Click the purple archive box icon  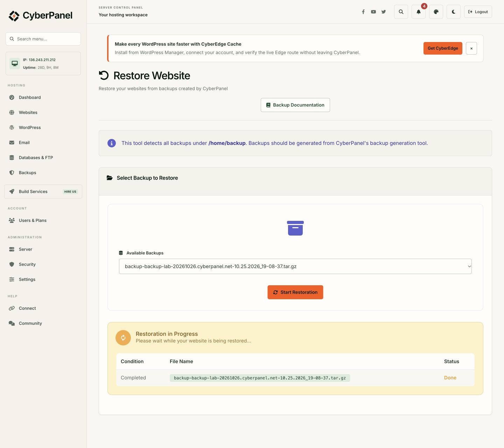pos(295,228)
